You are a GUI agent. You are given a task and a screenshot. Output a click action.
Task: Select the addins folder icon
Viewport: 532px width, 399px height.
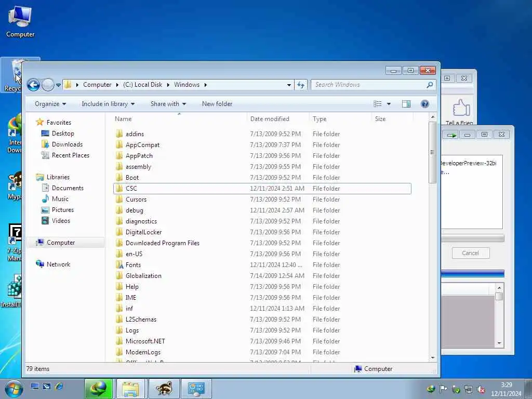(119, 134)
